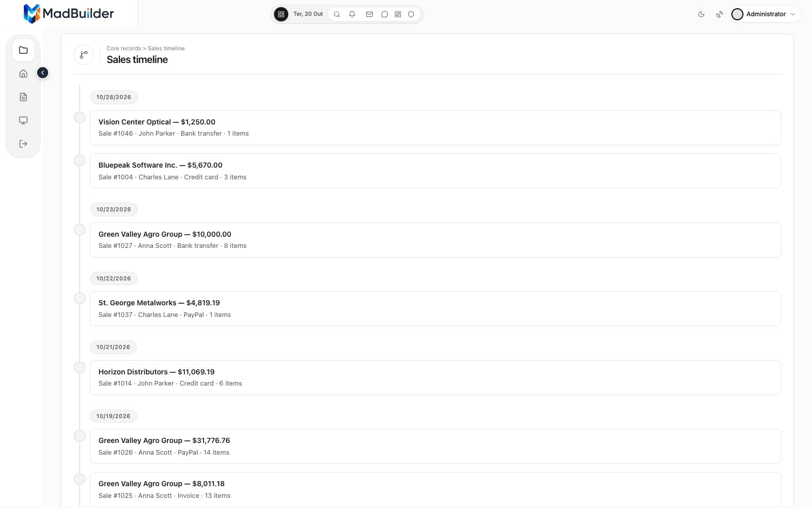The height and width of the screenshot is (508, 812).
Task: Open the document icon in sidebar
Action: coord(23,97)
